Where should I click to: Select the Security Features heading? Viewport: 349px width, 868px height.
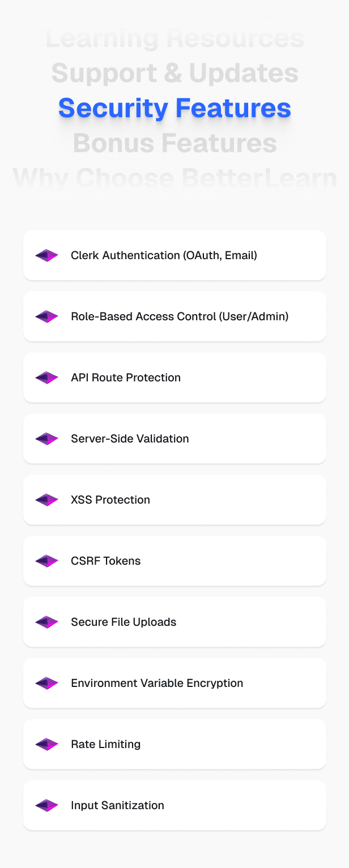click(174, 108)
